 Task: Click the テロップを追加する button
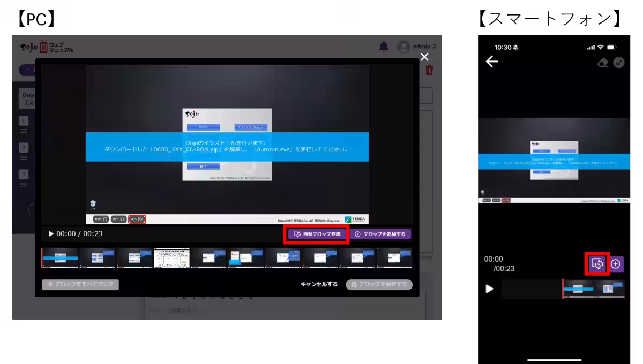[380, 234]
